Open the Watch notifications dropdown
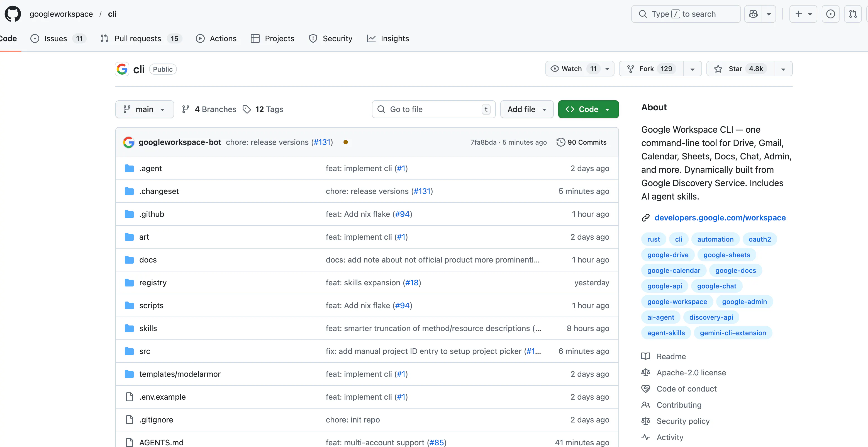Viewport: 868px width, 447px height. click(580, 69)
